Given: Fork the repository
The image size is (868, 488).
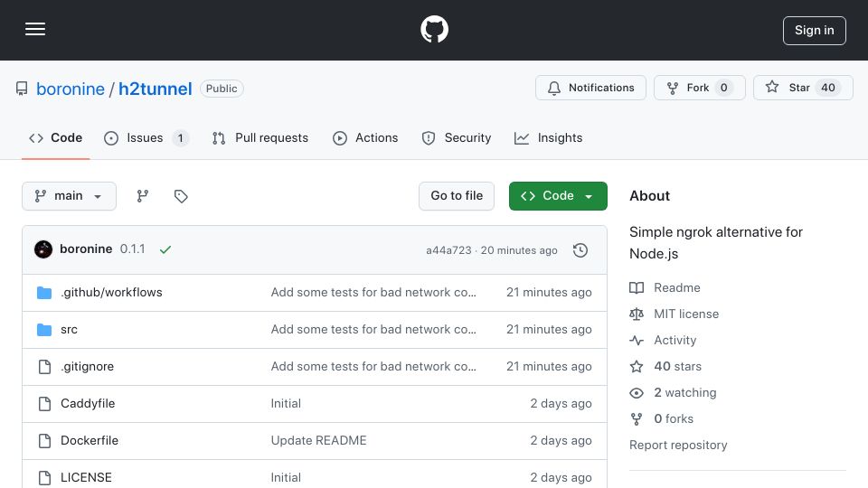Looking at the screenshot, I should [699, 88].
